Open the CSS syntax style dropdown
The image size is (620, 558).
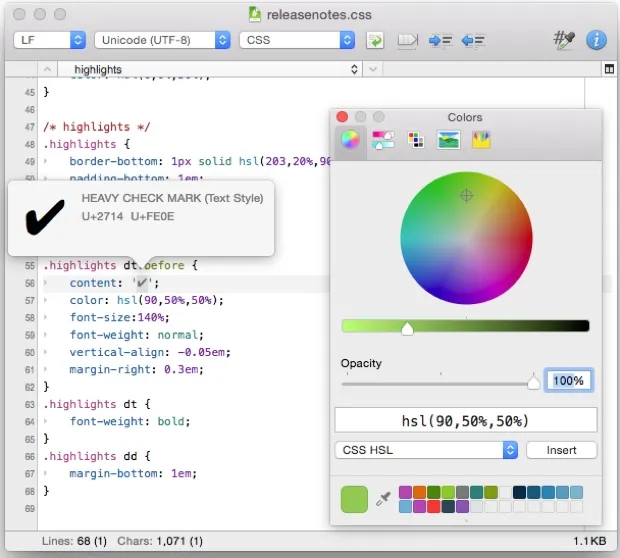297,40
